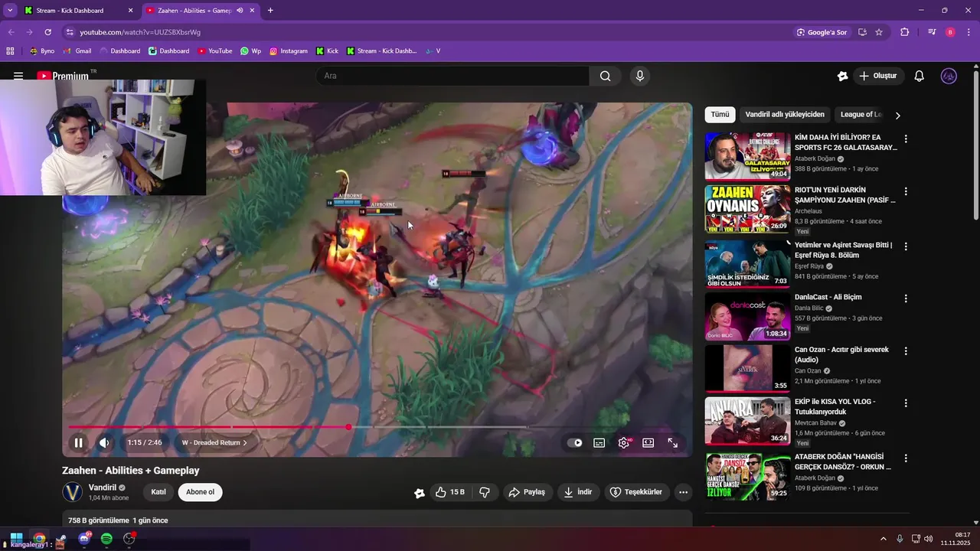
Task: Open the tab search dropdown arrow
Action: [x=9, y=11]
